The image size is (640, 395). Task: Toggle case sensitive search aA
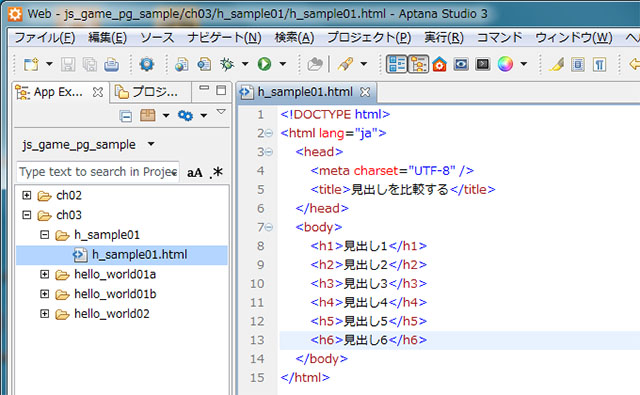pos(195,173)
